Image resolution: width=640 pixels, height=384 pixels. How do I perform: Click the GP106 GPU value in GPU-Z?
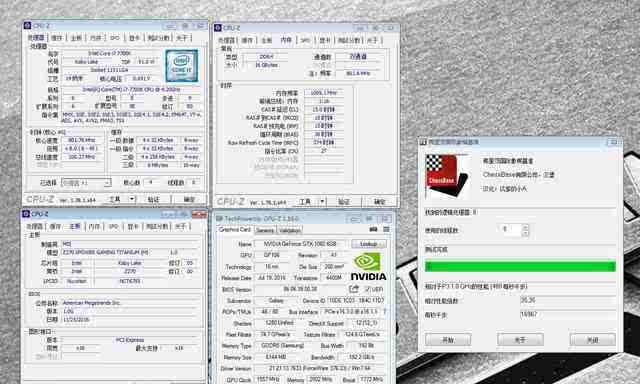(271, 255)
